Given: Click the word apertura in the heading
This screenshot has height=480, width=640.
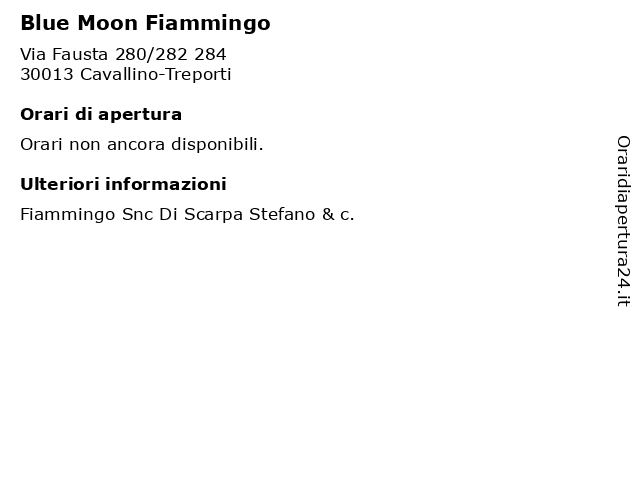Looking at the screenshot, I should 140,116.
